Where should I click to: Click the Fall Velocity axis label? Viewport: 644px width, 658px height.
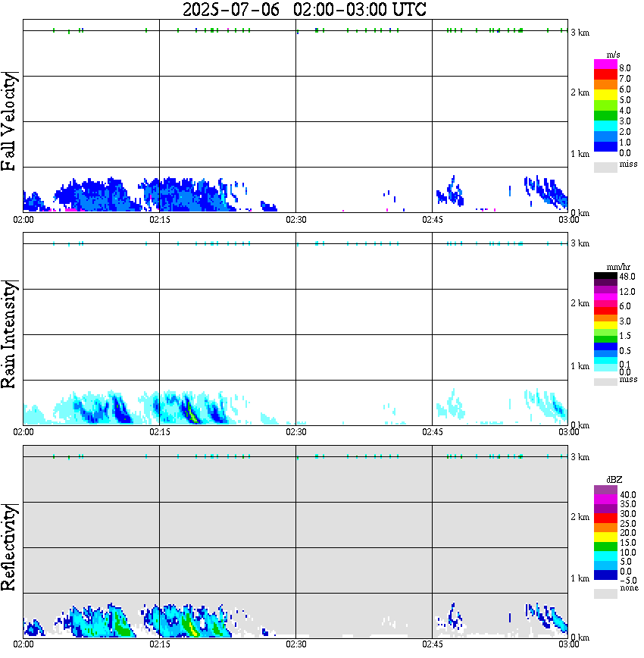click(x=9, y=121)
